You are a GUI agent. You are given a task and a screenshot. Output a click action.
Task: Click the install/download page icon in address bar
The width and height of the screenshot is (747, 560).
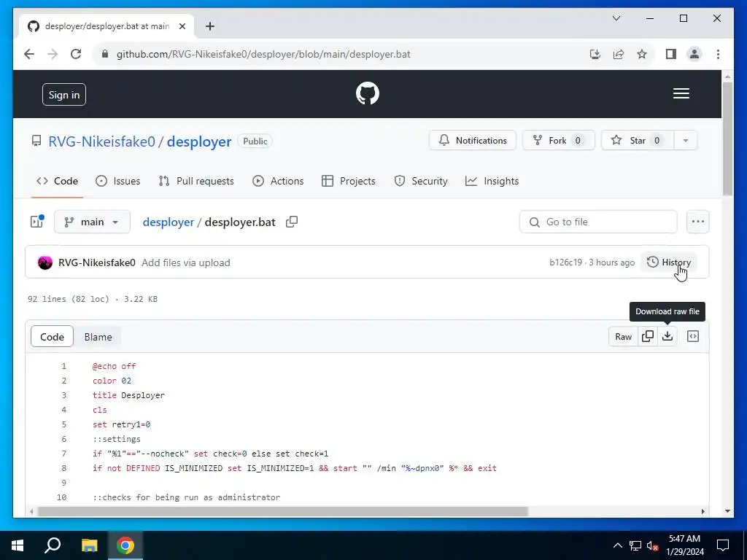pos(595,54)
